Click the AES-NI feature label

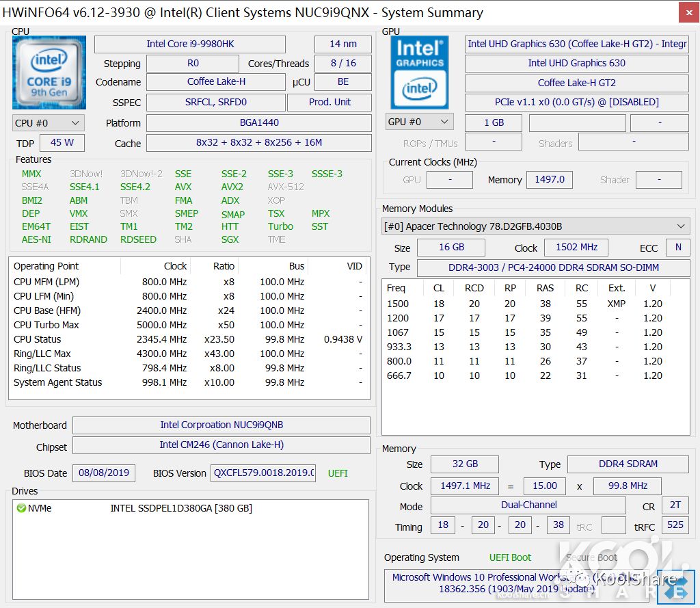click(37, 240)
